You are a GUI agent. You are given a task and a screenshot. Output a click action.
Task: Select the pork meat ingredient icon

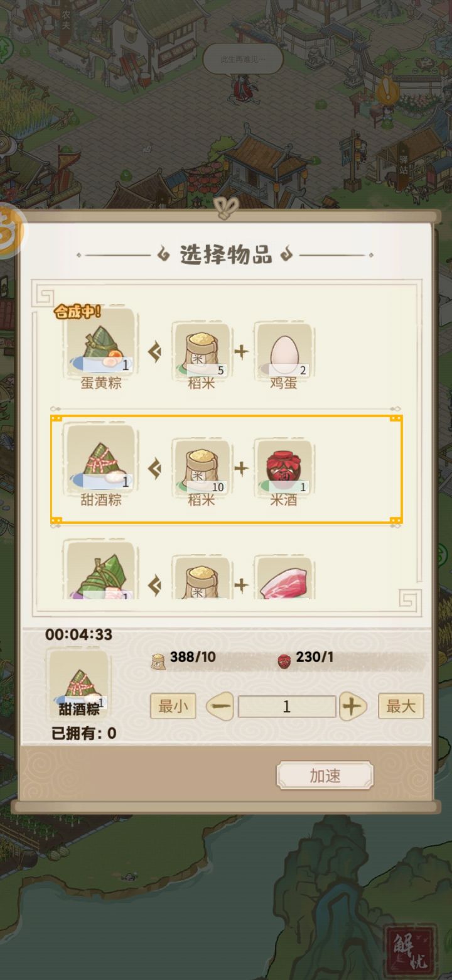(284, 579)
